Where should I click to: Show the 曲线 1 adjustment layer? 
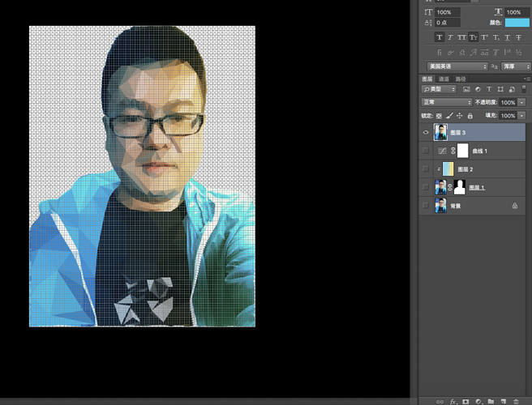[x=426, y=151]
